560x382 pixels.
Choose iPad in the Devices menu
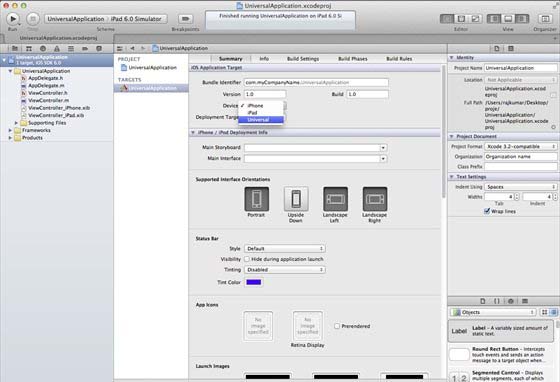click(x=261, y=112)
